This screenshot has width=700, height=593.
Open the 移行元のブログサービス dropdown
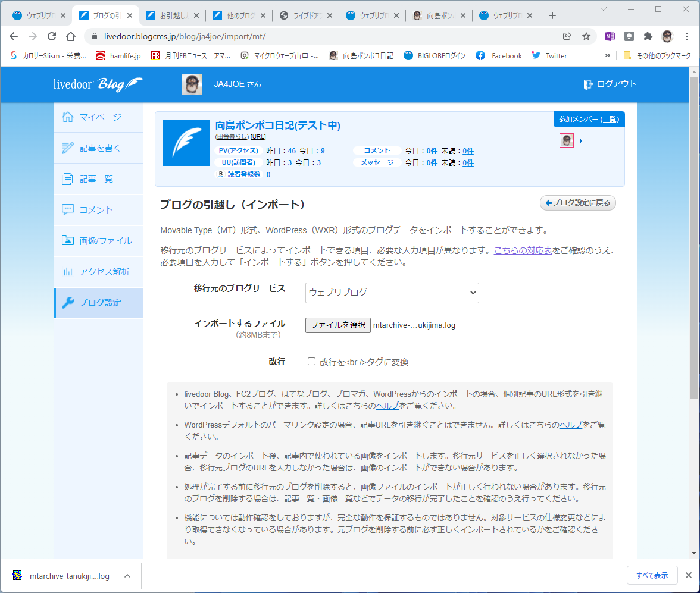(392, 293)
